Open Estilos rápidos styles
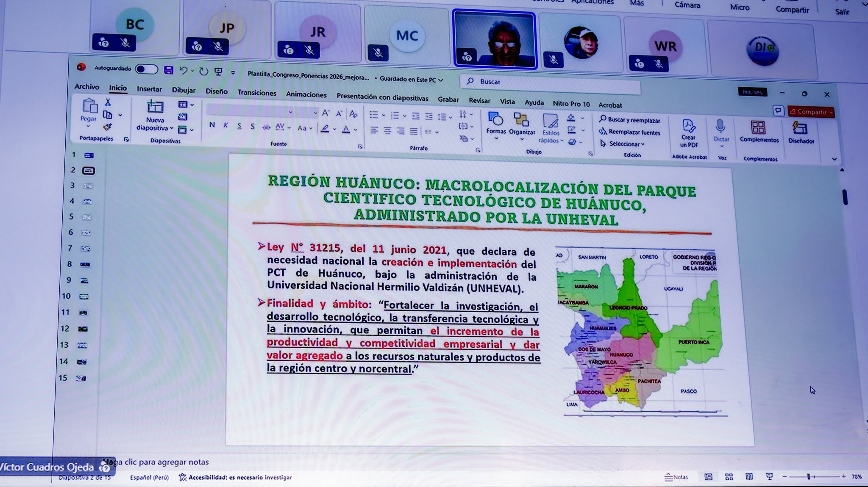 pyautogui.click(x=551, y=129)
